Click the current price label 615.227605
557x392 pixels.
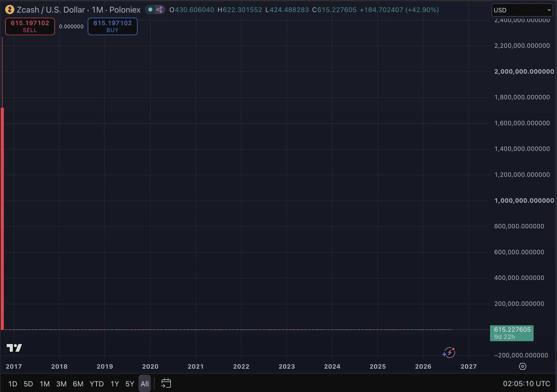(512, 333)
